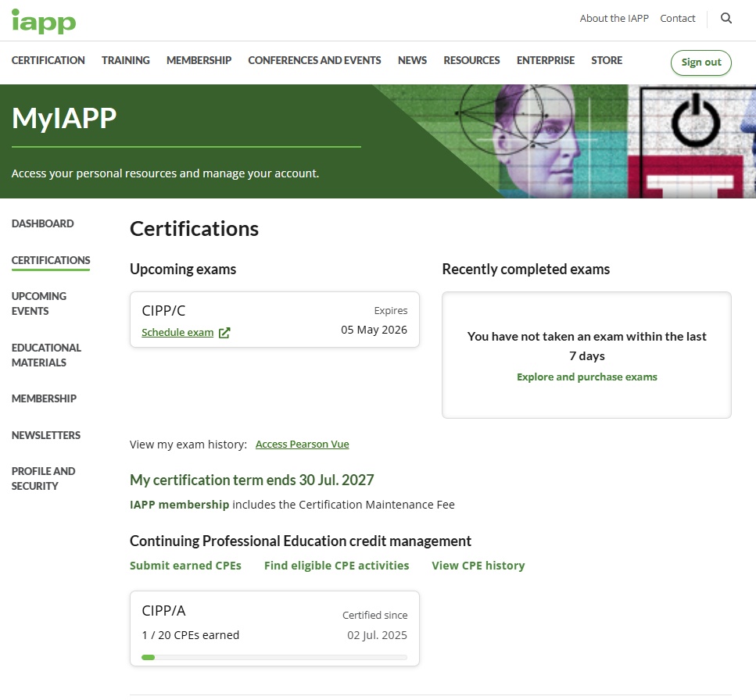Open Membership in the sidebar

44,398
